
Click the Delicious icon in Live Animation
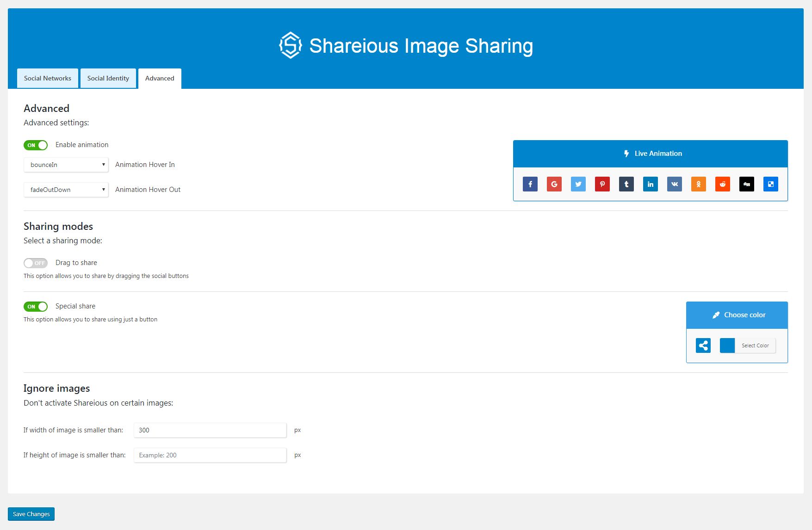[x=771, y=184]
